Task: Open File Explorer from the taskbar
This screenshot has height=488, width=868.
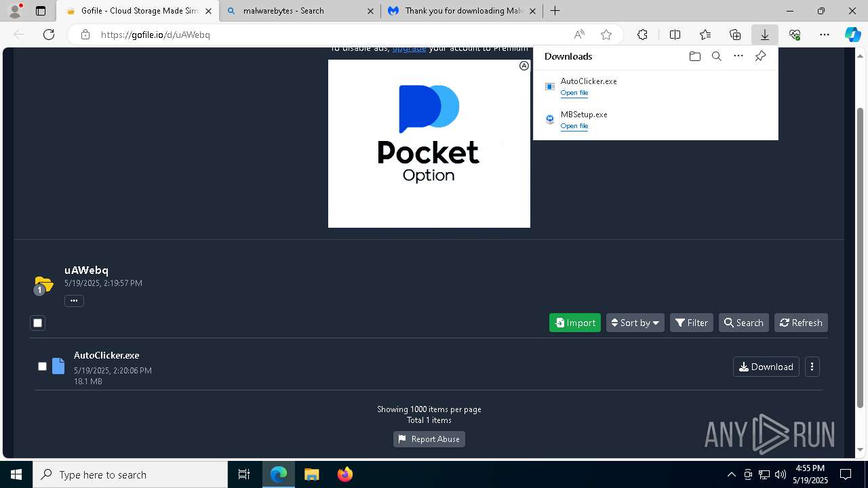Action: 311,474
